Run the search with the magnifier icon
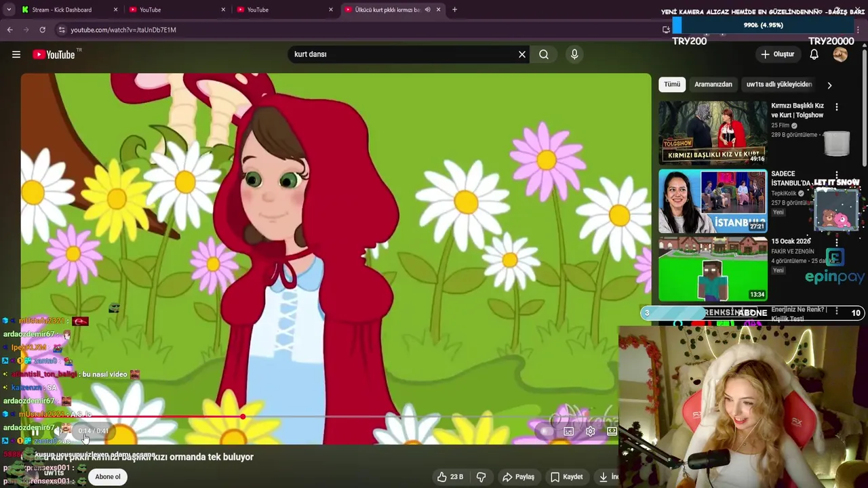This screenshot has height=488, width=868. (544, 54)
